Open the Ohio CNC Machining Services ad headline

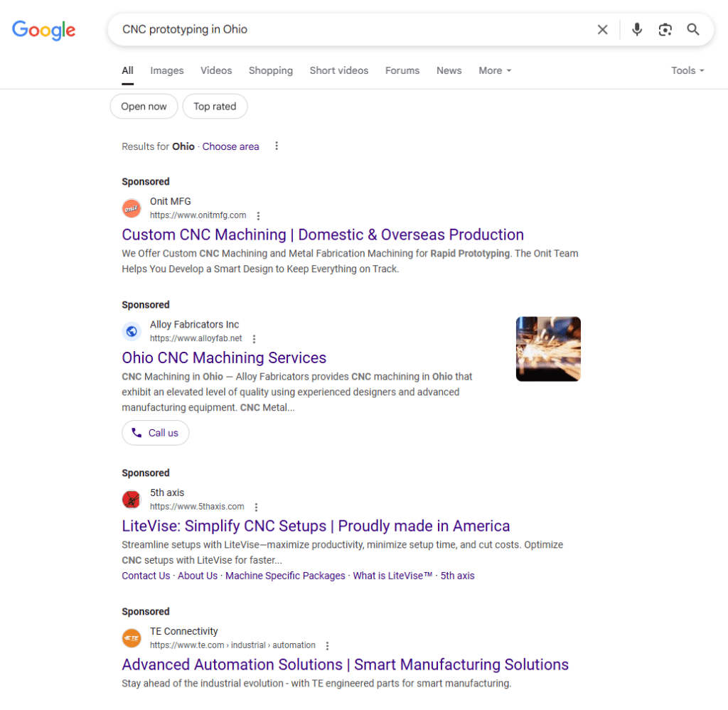[224, 357]
